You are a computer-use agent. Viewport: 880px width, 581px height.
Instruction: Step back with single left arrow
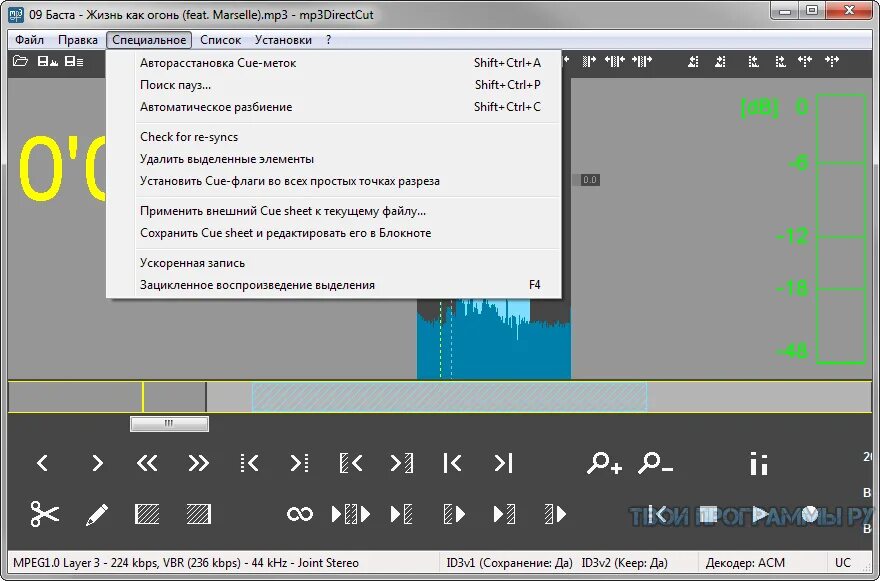(x=42, y=463)
